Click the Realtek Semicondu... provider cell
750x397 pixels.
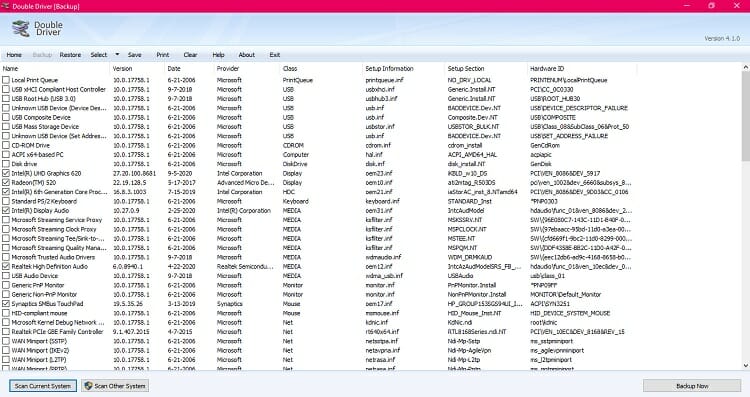click(x=245, y=266)
